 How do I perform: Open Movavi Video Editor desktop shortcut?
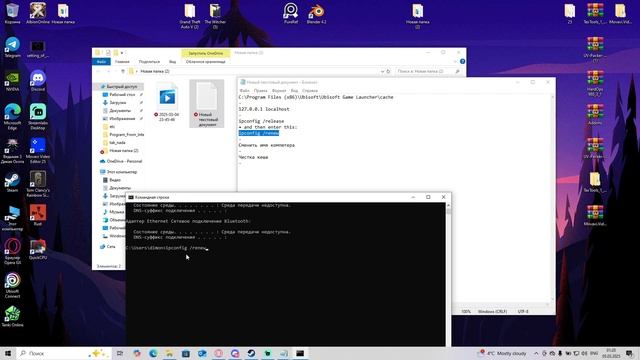pyautogui.click(x=38, y=150)
